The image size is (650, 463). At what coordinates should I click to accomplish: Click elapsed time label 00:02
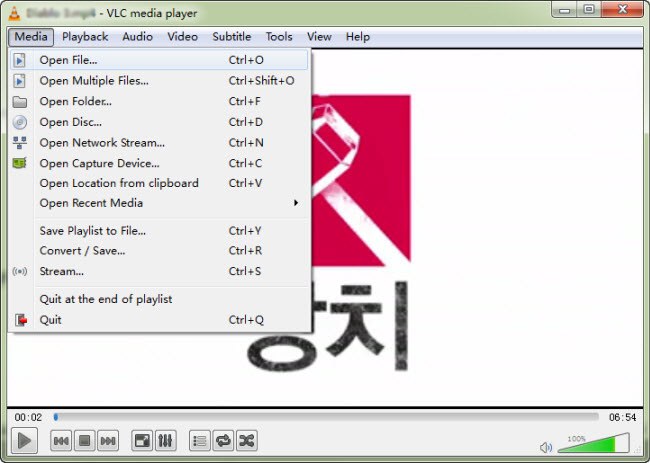pos(28,417)
